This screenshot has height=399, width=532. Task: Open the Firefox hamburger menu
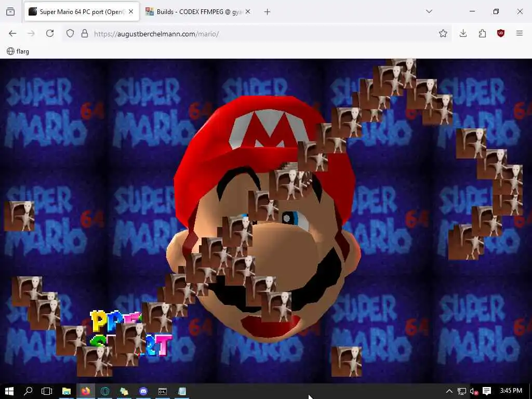(x=519, y=33)
